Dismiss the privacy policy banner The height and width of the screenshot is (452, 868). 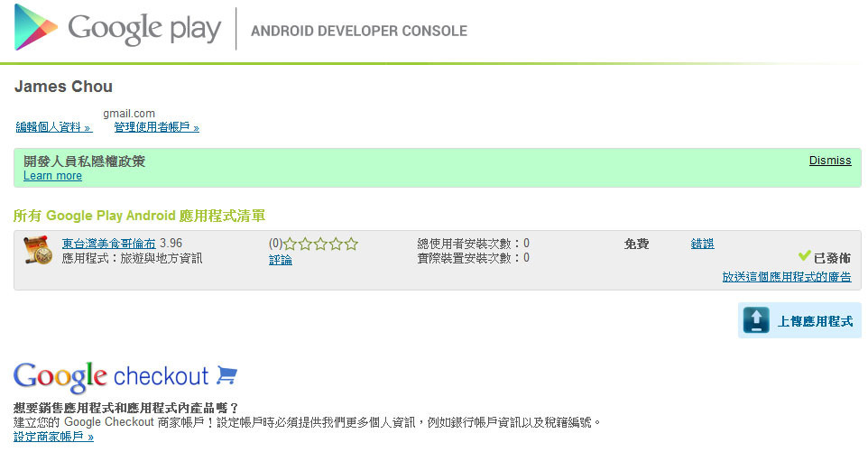tap(830, 161)
